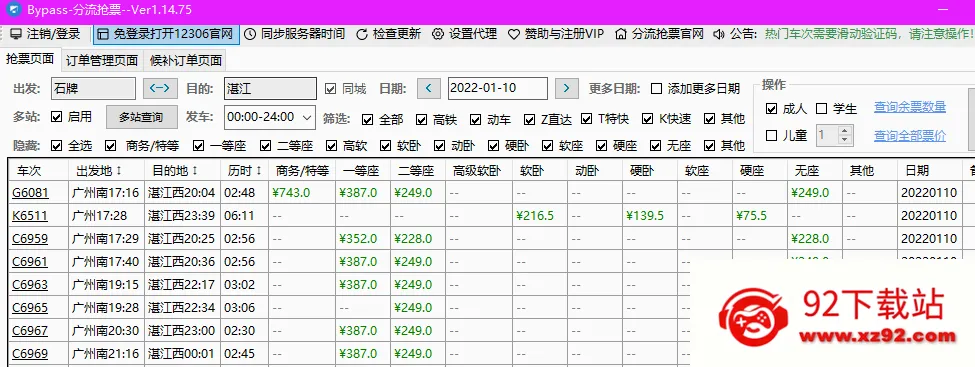This screenshot has height=367, width=975.
Task: Swap departure and destination stations
Action: tap(160, 88)
